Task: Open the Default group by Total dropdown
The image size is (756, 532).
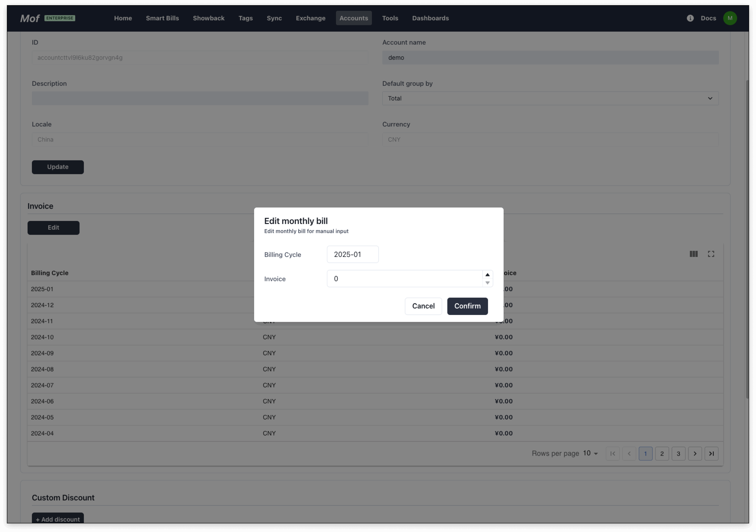Action: pyautogui.click(x=550, y=99)
